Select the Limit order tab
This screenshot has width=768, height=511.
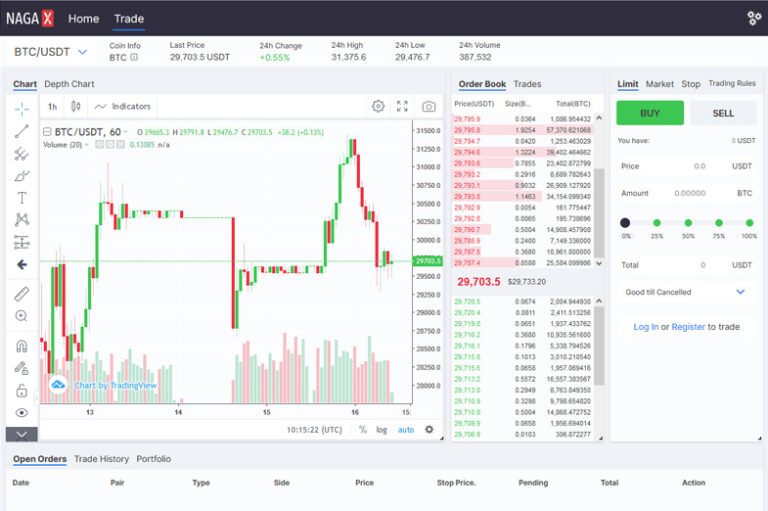(627, 84)
